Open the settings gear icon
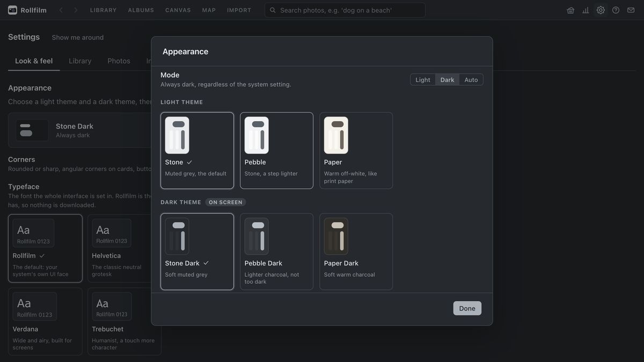Viewport: 644px width, 362px height. (601, 10)
